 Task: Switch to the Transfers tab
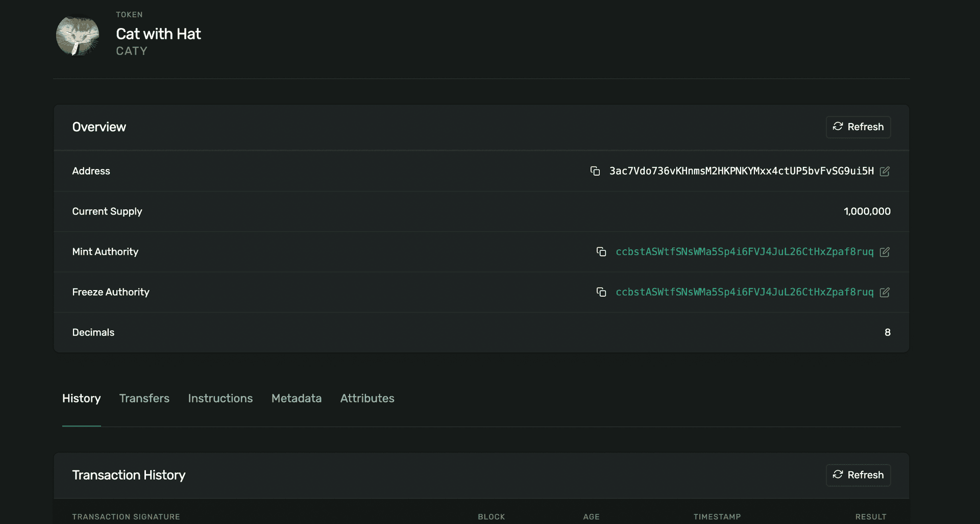(x=144, y=398)
